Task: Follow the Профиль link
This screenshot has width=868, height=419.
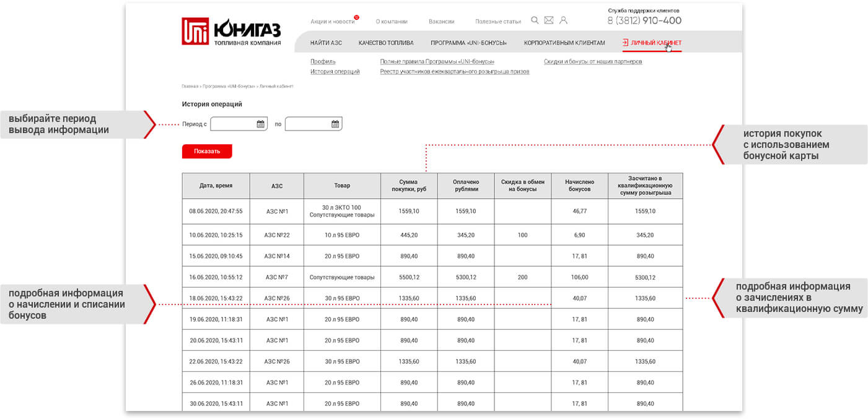Action: click(x=323, y=61)
